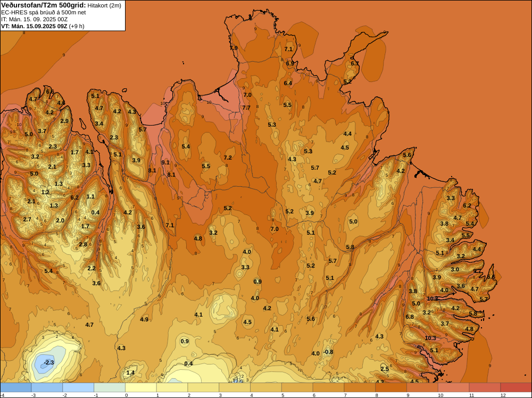The height and width of the screenshot is (398, 532).
Task: Click the legend tick label '-4'
Action: (3, 395)
